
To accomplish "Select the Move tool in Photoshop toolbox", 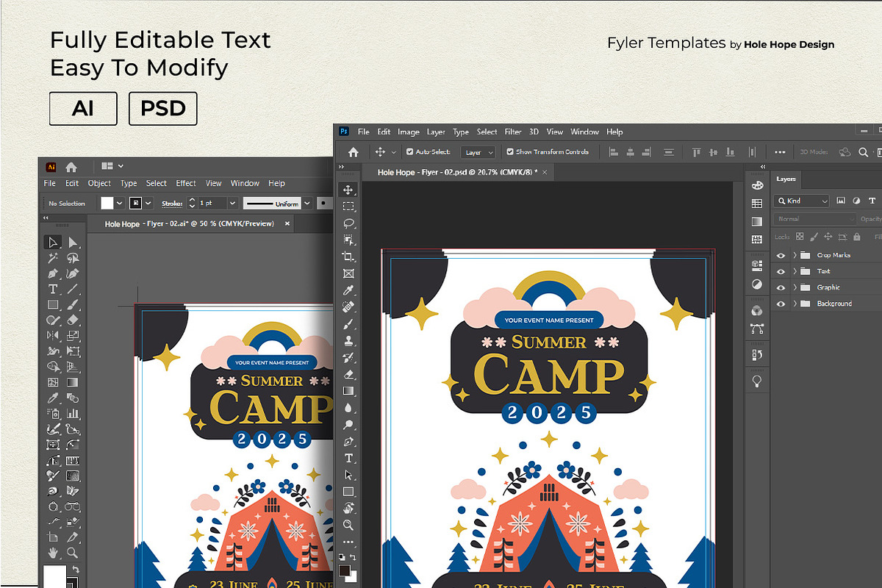I will click(348, 190).
